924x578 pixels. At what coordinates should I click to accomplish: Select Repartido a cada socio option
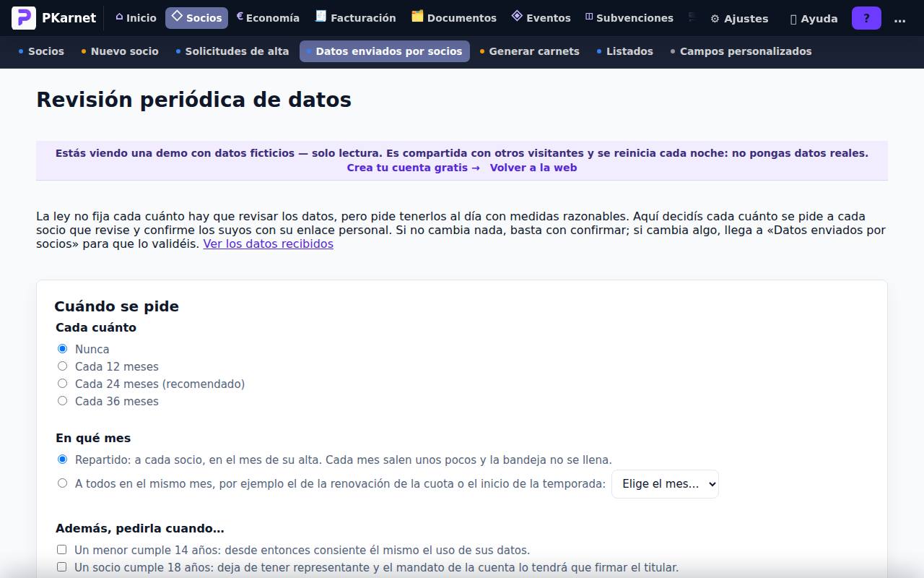pyautogui.click(x=62, y=459)
